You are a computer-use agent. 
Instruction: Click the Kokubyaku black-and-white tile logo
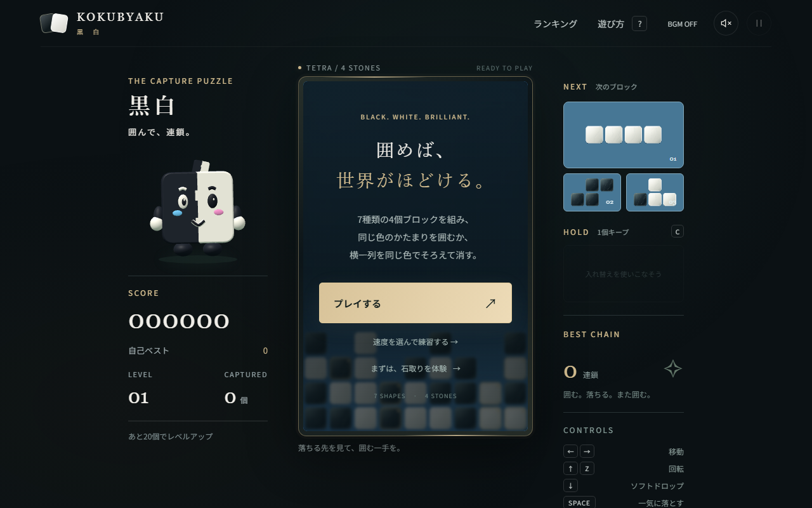(x=54, y=23)
